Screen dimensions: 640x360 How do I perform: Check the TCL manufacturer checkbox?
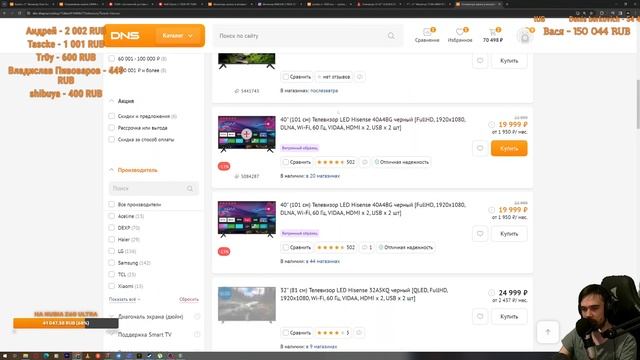click(x=111, y=274)
